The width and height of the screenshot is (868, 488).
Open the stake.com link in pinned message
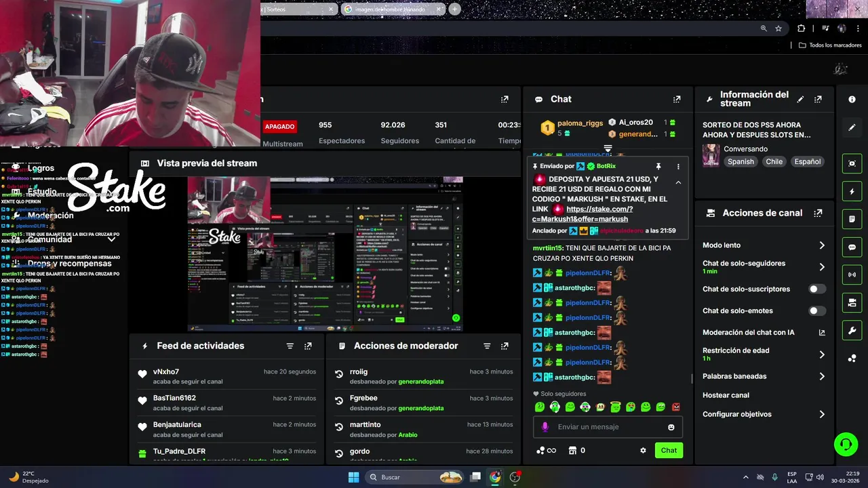(x=599, y=214)
